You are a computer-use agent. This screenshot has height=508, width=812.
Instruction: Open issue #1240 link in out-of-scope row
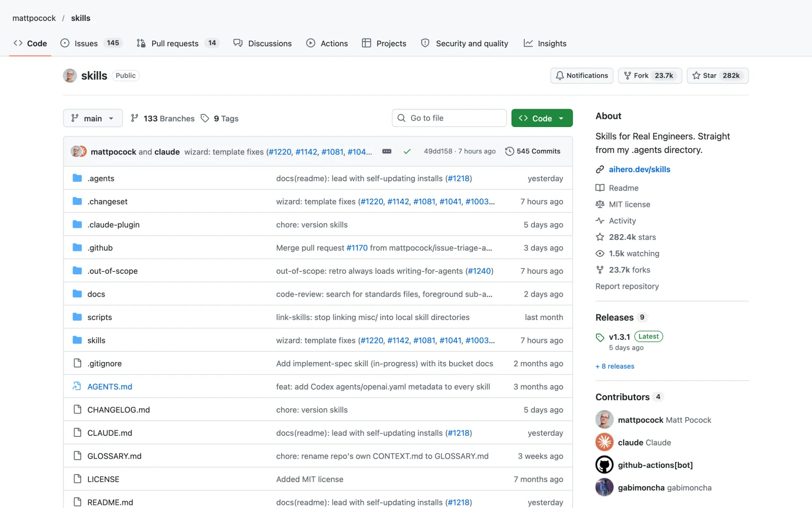click(480, 271)
